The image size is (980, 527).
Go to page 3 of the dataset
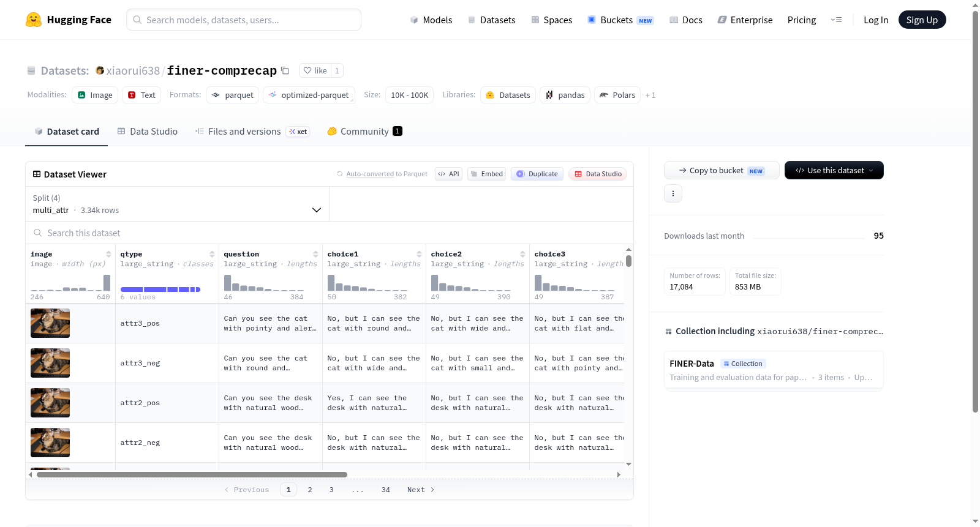331,490
